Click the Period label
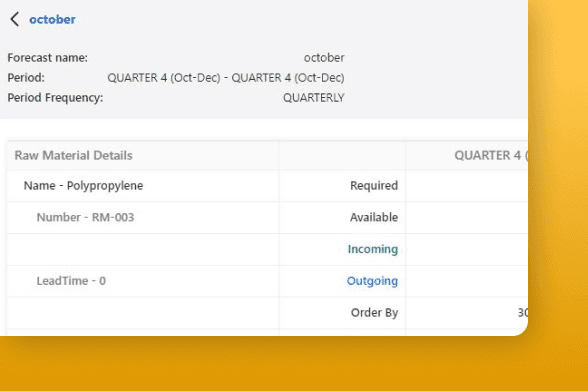588x392 pixels. click(26, 78)
